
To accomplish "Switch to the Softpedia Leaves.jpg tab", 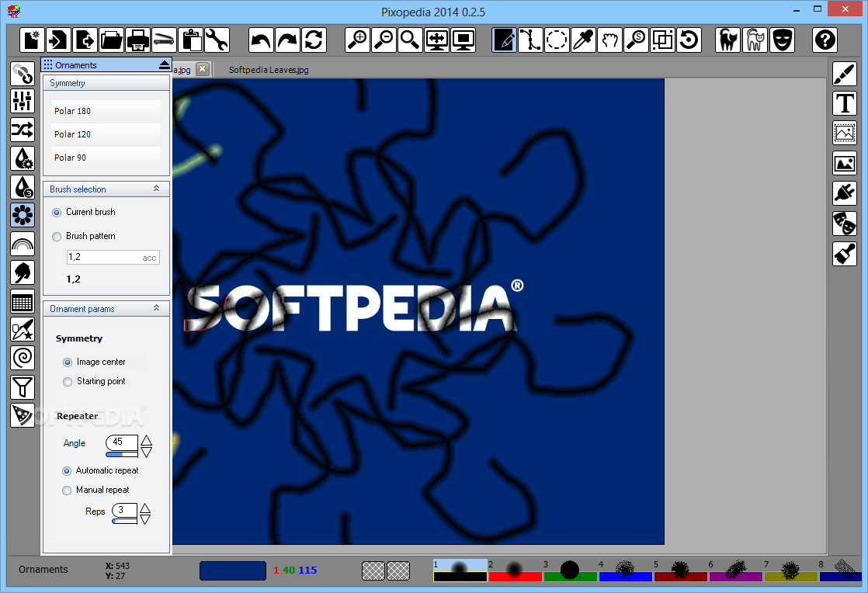I will pyautogui.click(x=269, y=70).
